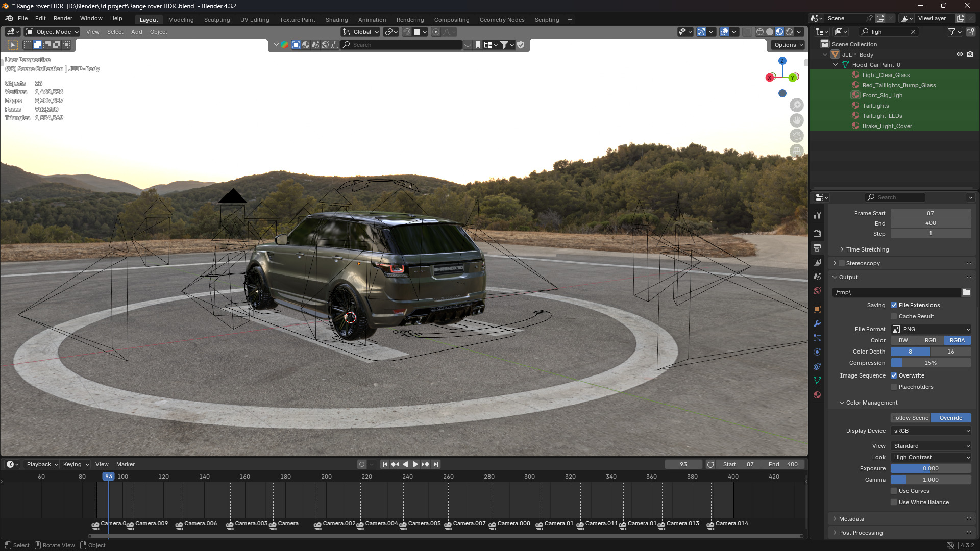
Task: Click the output path folder browse icon
Action: click(966, 292)
